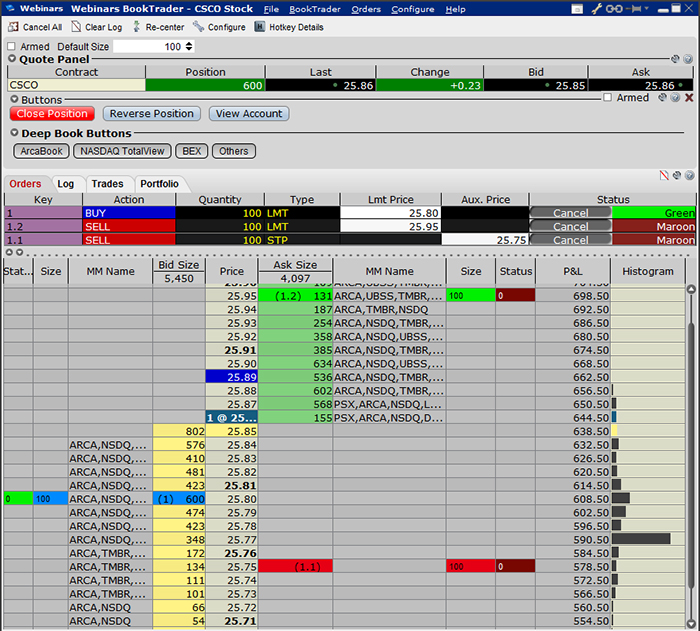Click the Webinars app icon in title bar

coord(10,8)
